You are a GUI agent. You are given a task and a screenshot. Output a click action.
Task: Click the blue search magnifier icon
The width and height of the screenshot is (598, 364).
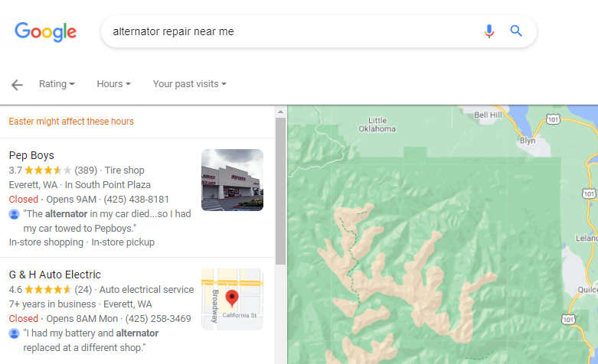516,31
